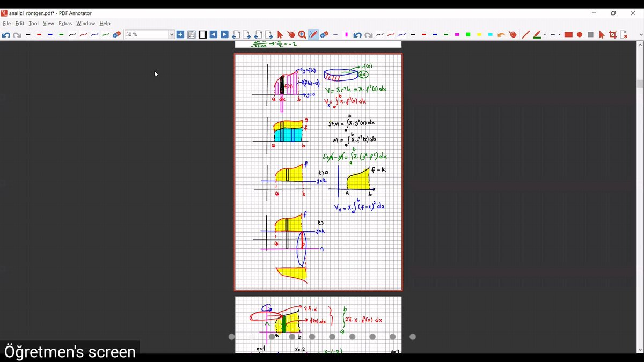The width and height of the screenshot is (644, 362).
Task: Select the magnifier zoom tool
Action: (x=302, y=35)
